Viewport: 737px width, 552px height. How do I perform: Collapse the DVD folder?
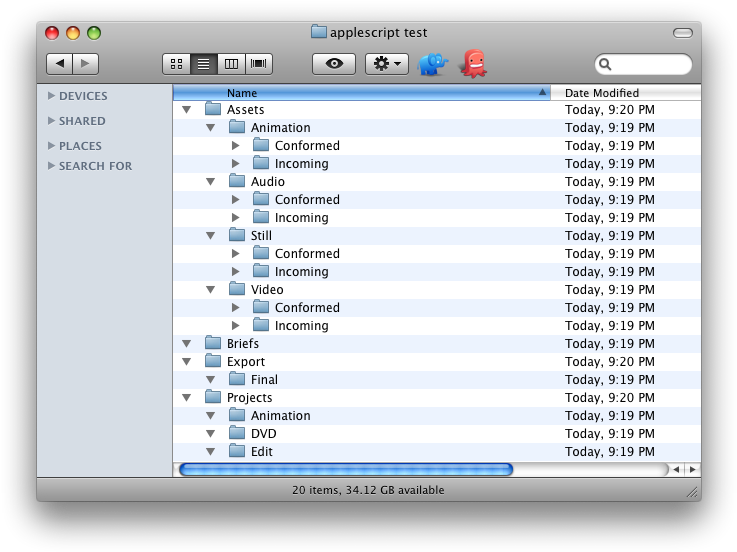point(211,434)
